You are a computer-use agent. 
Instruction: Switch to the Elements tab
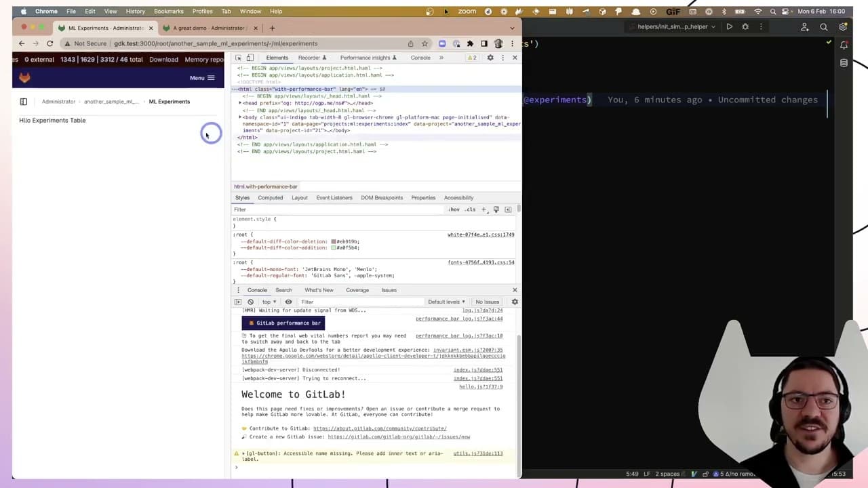click(277, 58)
